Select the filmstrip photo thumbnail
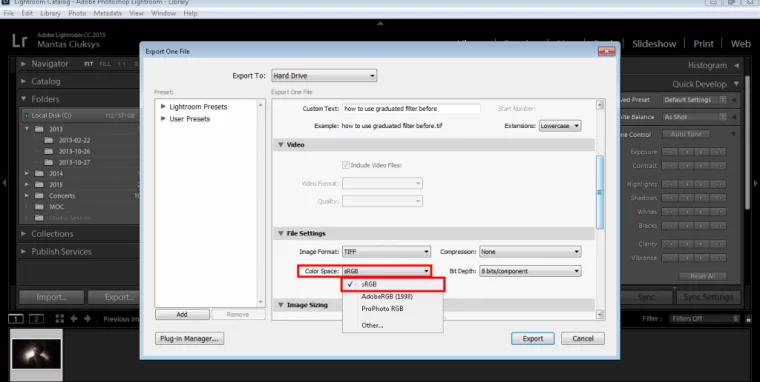 [x=36, y=354]
